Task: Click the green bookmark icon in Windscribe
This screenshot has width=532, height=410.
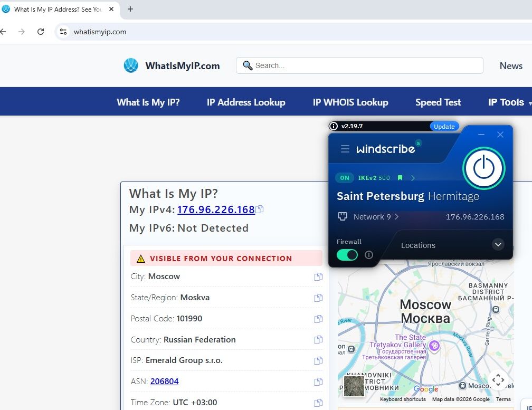Action: pos(400,178)
